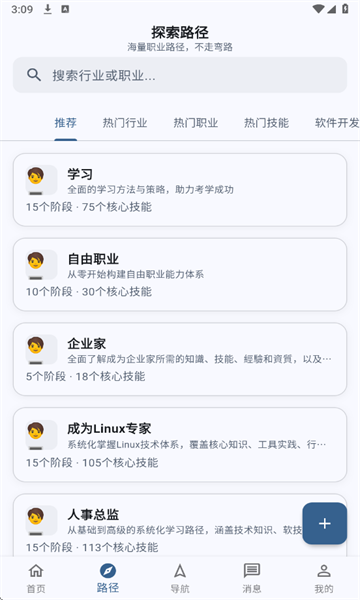Tap the blue plus floating button
The image size is (360, 600).
(324, 523)
